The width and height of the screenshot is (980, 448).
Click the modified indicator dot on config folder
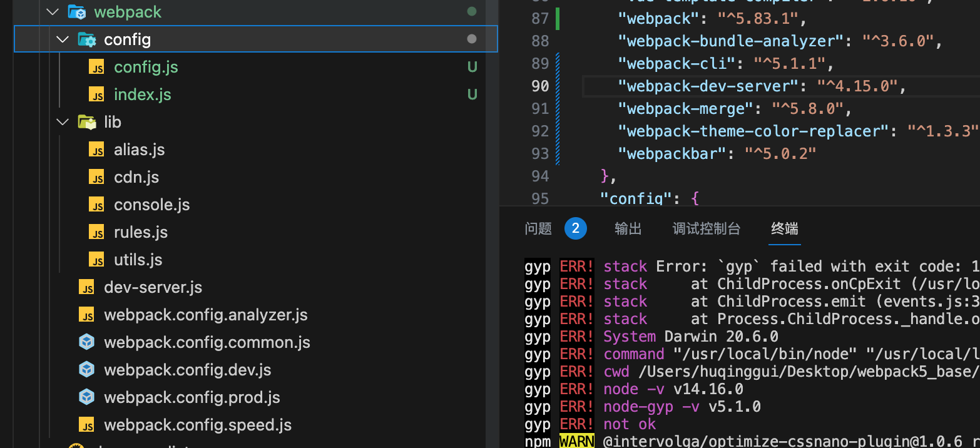point(471,39)
